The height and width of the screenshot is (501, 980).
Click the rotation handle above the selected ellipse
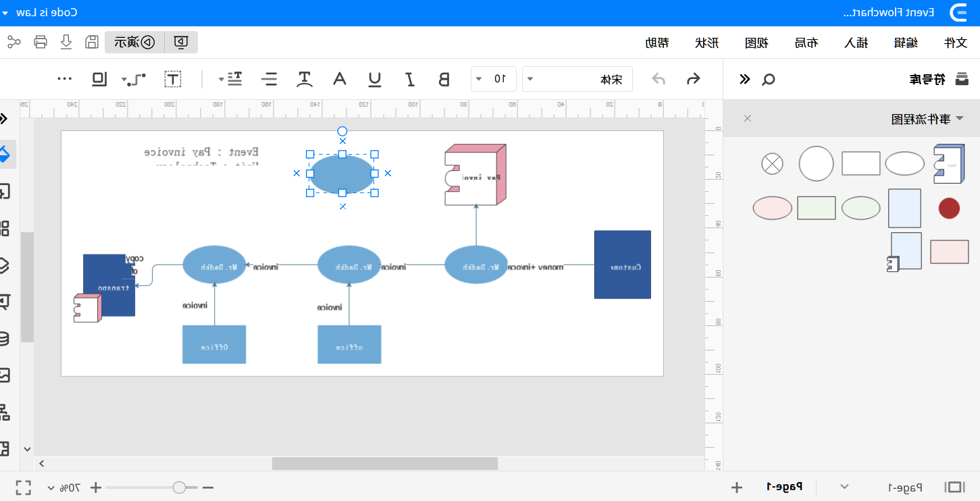click(x=342, y=131)
